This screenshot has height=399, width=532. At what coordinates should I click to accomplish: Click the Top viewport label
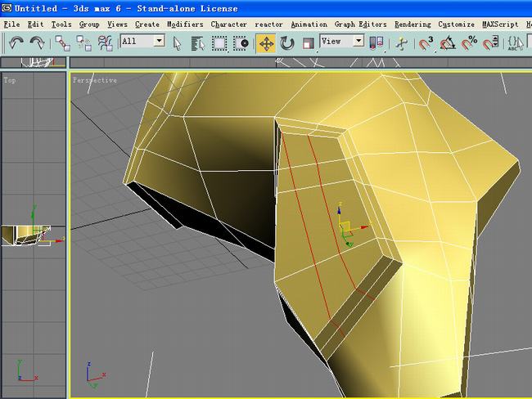pyautogui.click(x=10, y=80)
